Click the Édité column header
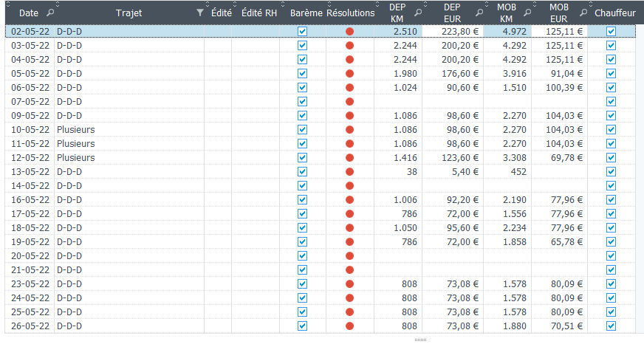 tap(220, 13)
